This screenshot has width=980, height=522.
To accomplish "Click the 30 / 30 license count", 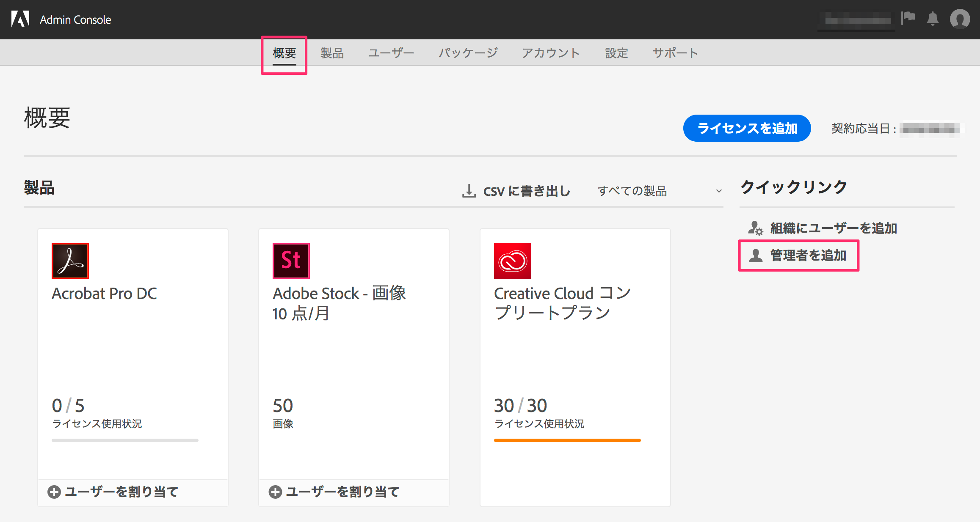I will point(520,406).
